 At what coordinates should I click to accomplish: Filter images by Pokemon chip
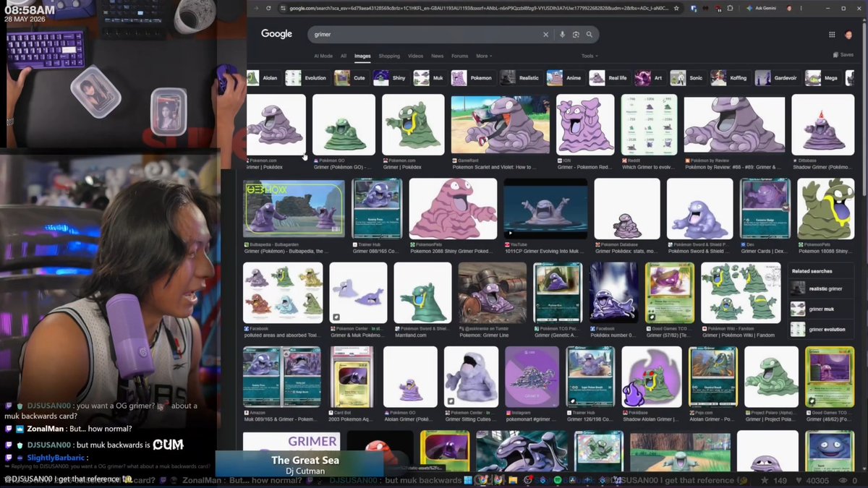tap(473, 78)
